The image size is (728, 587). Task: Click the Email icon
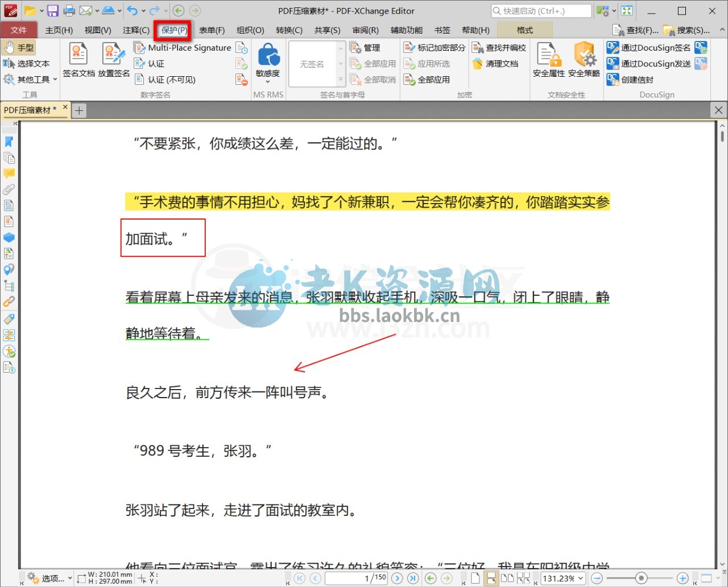click(86, 10)
